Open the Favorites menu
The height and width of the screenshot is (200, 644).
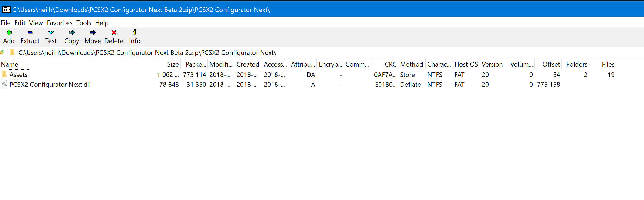pyautogui.click(x=60, y=23)
